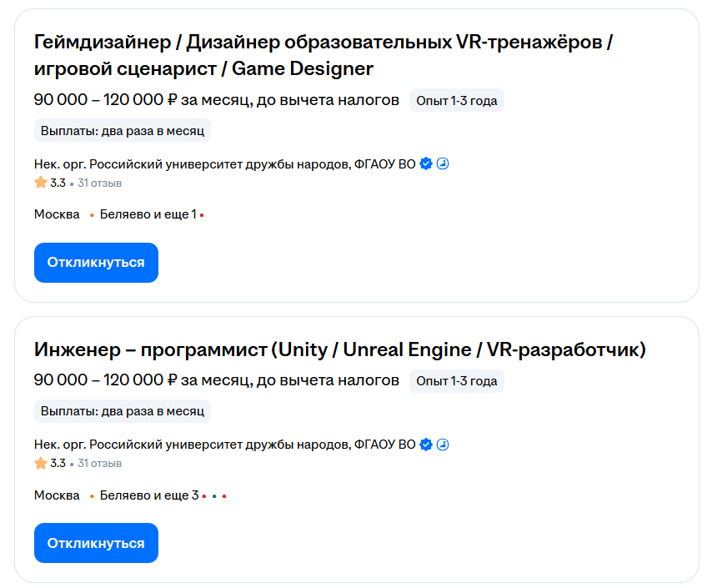This screenshot has width=707, height=588.
Task: Click the verified employer badge on first vacancy
Action: pyautogui.click(x=425, y=164)
